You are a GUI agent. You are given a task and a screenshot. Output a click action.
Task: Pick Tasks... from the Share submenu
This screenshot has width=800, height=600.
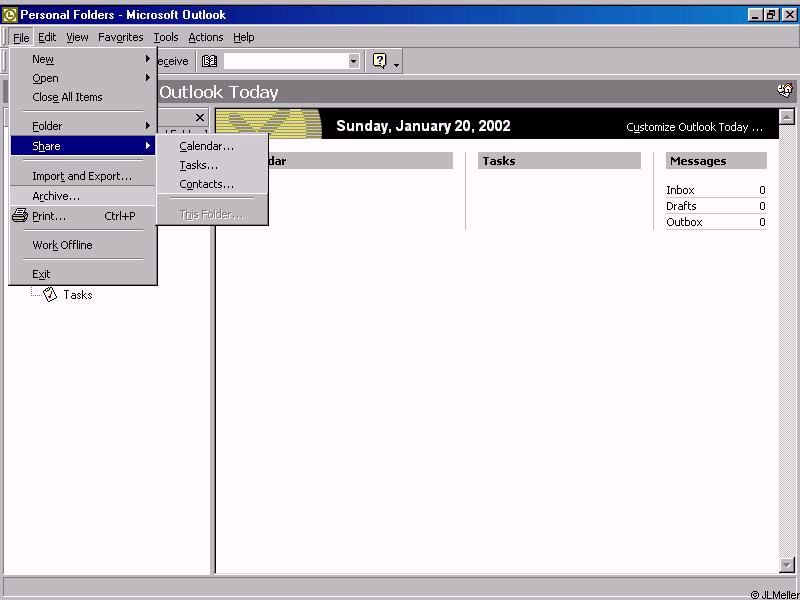pyautogui.click(x=212, y=165)
